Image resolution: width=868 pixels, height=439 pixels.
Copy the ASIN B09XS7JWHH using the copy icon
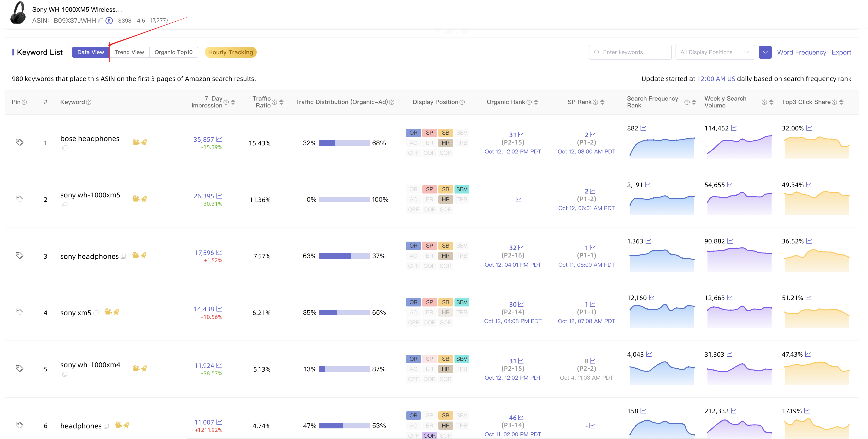point(101,20)
